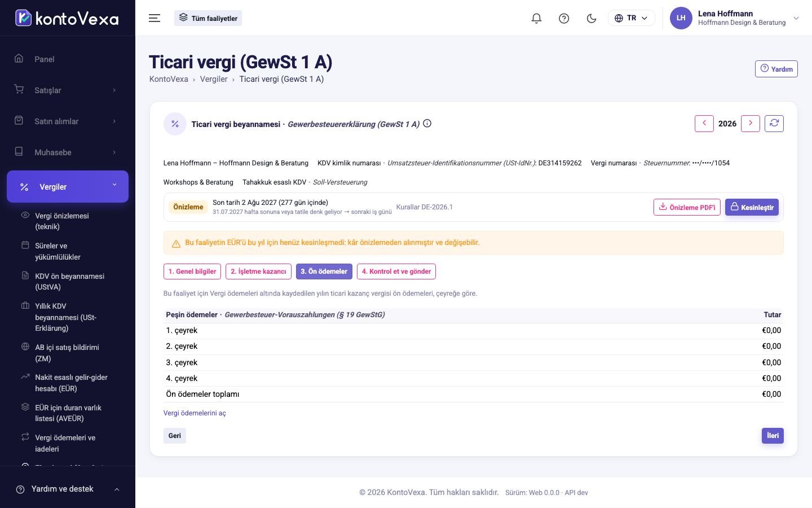Download the Önizleme PDF'i
Screen dimensions: 812x508
687,207
